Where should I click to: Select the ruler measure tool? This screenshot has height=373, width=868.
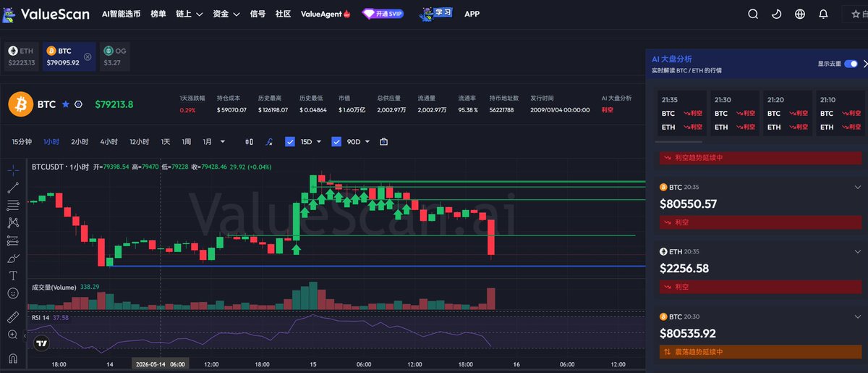coord(13,317)
